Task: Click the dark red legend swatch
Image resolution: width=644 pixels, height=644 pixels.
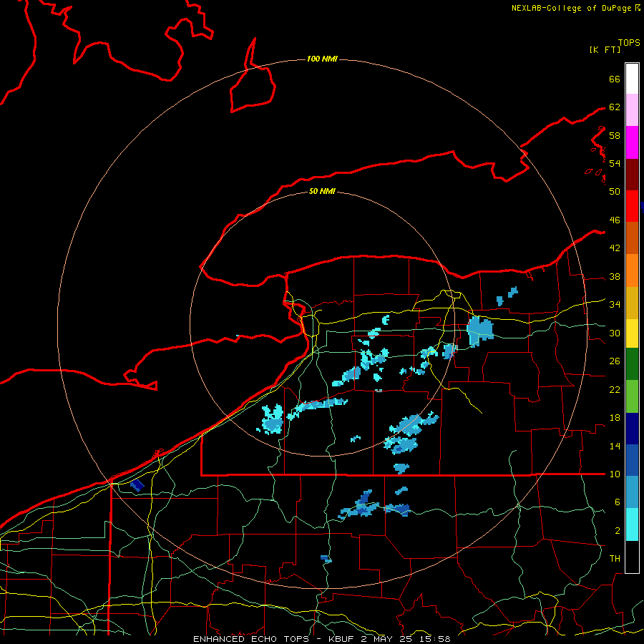Action: pos(632,174)
